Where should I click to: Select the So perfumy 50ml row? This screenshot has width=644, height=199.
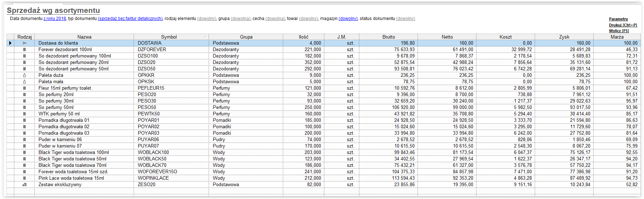pyautogui.click(x=323, y=108)
